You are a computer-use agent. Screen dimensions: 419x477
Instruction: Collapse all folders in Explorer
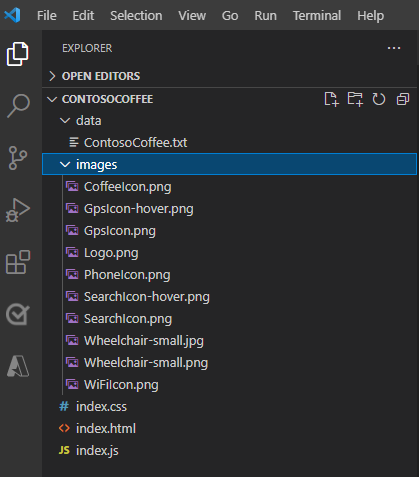[403, 99]
